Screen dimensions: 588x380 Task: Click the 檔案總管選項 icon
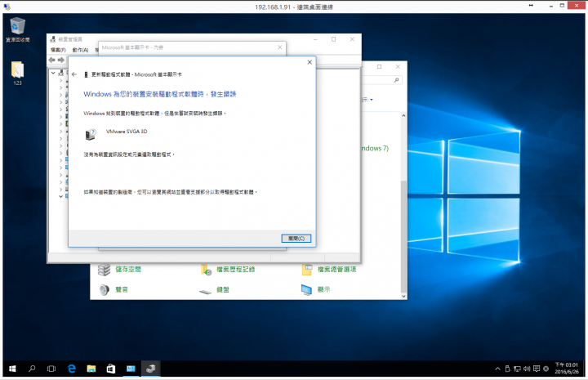[x=307, y=270]
